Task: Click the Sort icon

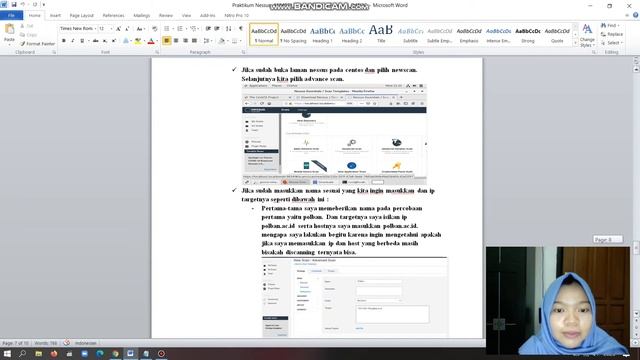Action: click(x=229, y=29)
